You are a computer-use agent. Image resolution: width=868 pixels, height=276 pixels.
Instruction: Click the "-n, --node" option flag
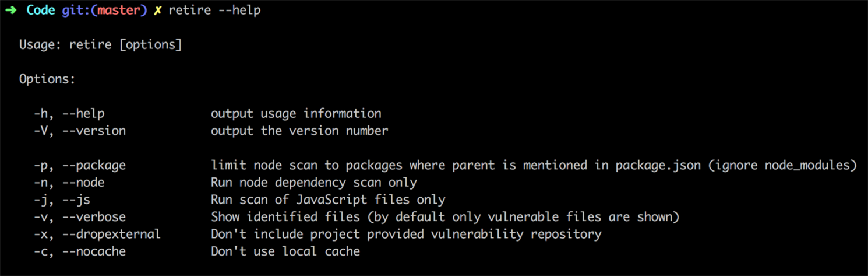tap(69, 183)
